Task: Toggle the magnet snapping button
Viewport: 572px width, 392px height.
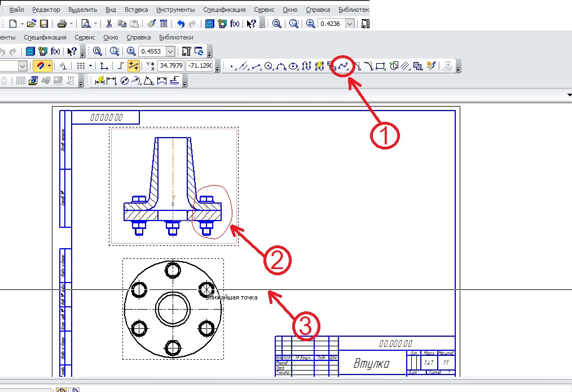Action: coord(39,66)
